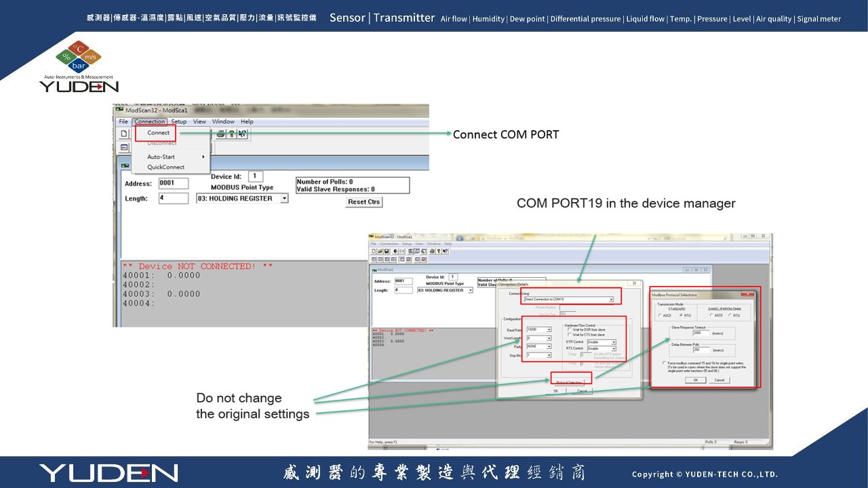Click Connect in the open Connection menu
This screenshot has height=488, width=868.
158,133
